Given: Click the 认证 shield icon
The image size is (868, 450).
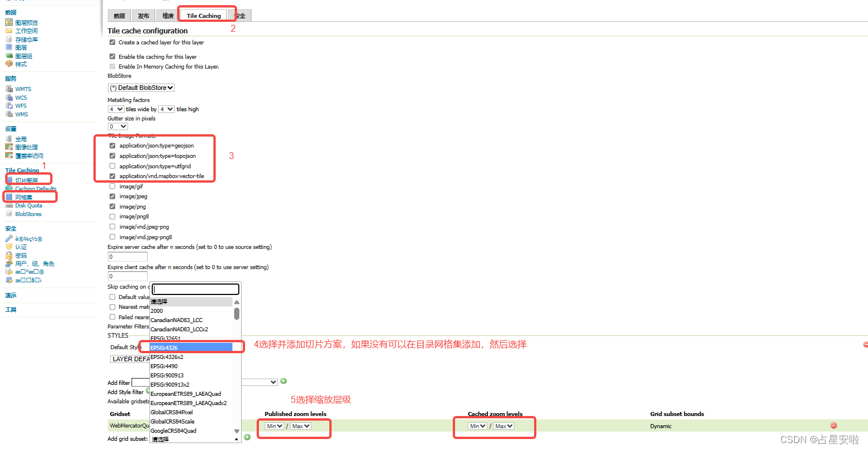Looking at the screenshot, I should (x=9, y=247).
